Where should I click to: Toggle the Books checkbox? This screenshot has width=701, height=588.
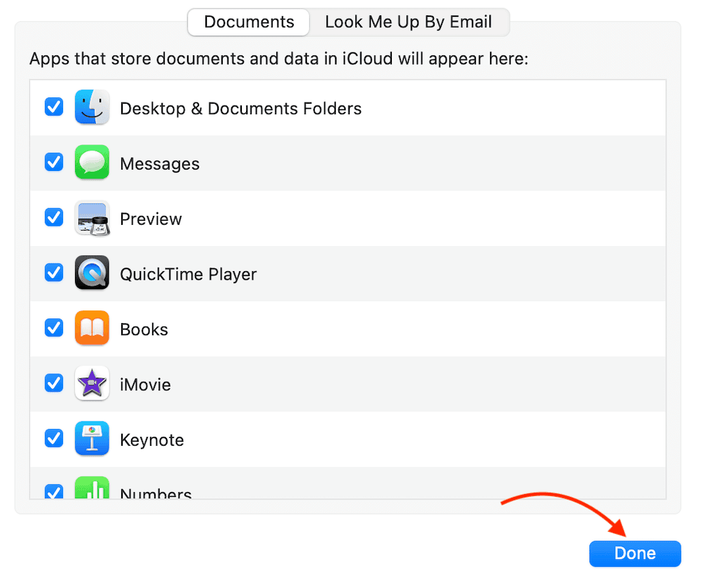click(x=54, y=327)
